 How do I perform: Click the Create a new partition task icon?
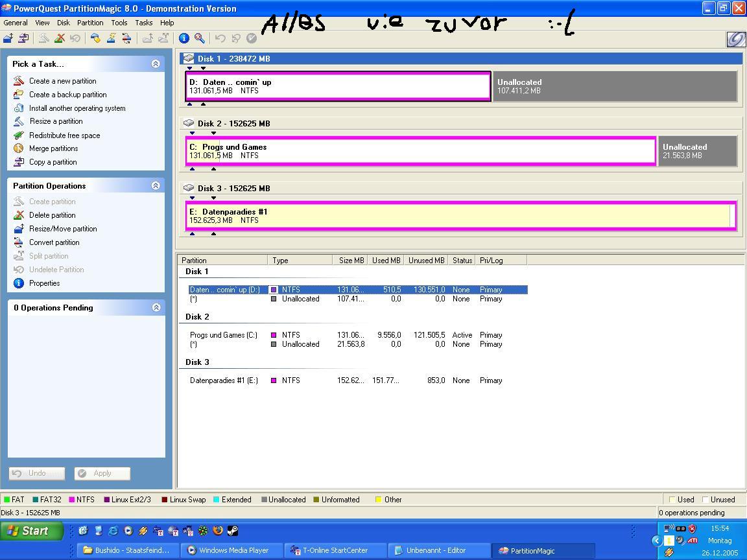point(19,80)
